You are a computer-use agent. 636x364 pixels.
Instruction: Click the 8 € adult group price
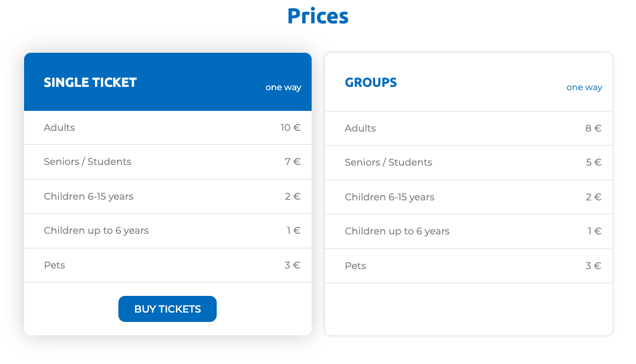593,128
